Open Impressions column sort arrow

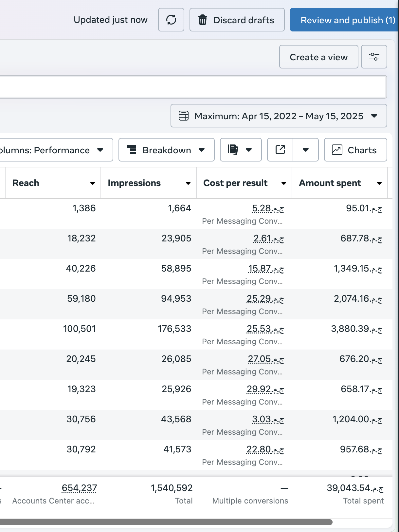click(x=188, y=183)
